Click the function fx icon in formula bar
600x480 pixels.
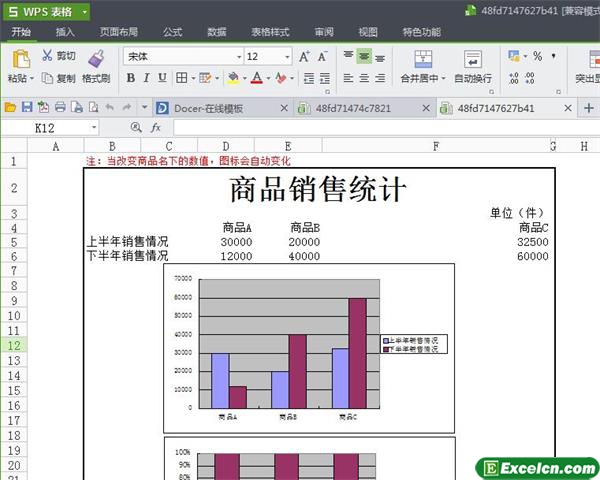(x=156, y=128)
